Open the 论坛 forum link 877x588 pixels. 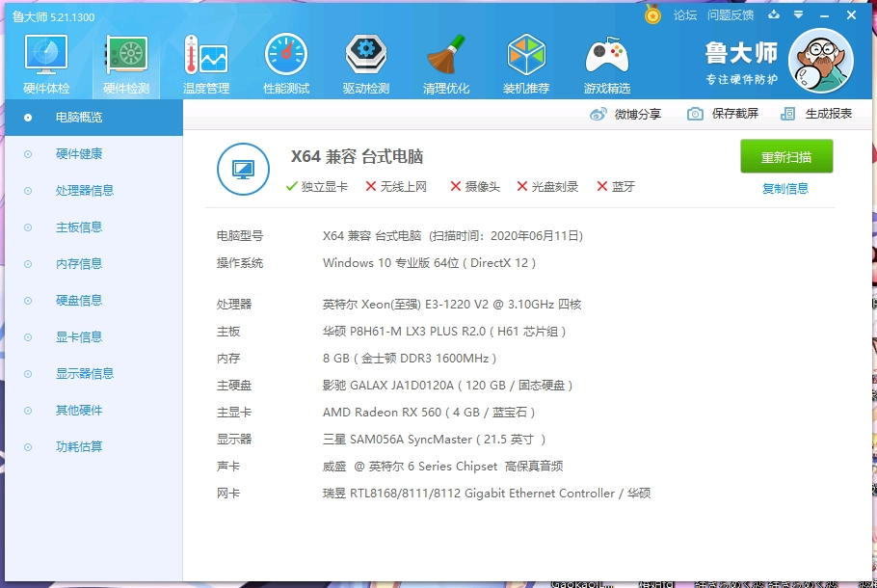(685, 15)
